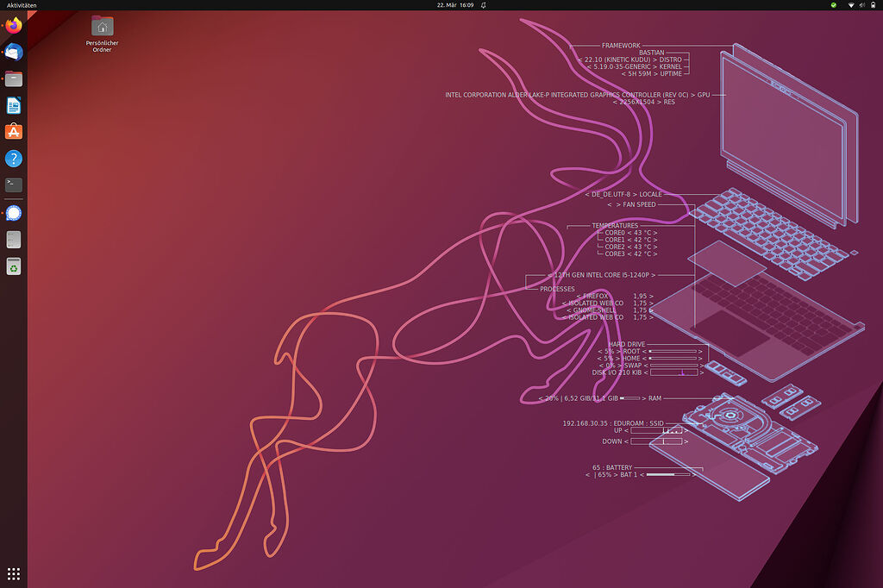This screenshot has height=588, width=883.
Task: Click the green software update indicator
Action: click(x=834, y=5)
